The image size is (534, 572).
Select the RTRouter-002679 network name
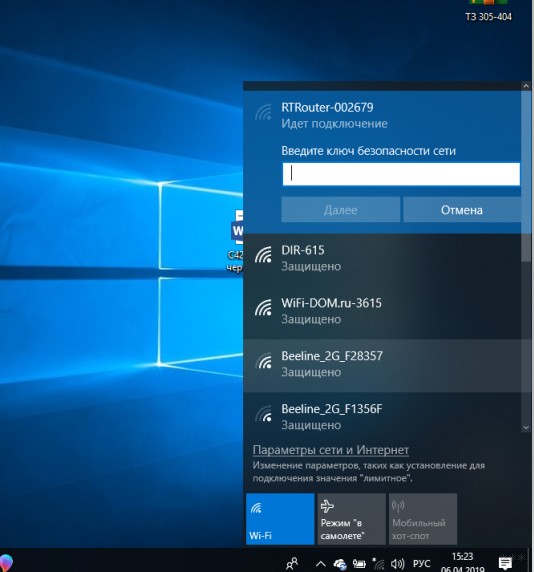tap(327, 108)
